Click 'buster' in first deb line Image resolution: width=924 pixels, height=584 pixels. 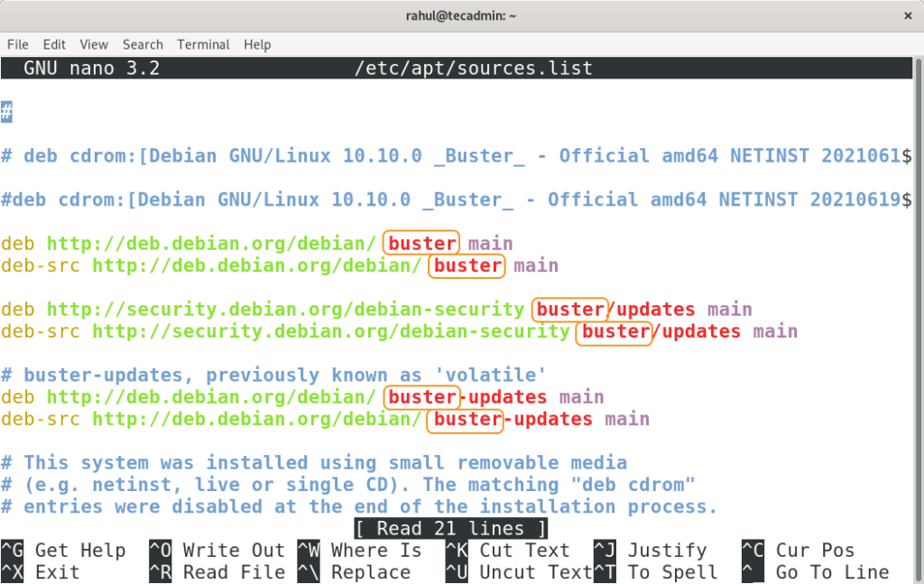(421, 244)
